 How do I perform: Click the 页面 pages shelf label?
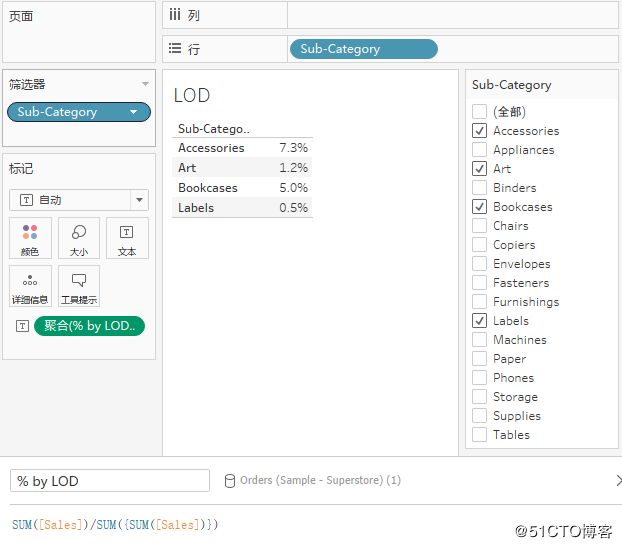[x=21, y=16]
